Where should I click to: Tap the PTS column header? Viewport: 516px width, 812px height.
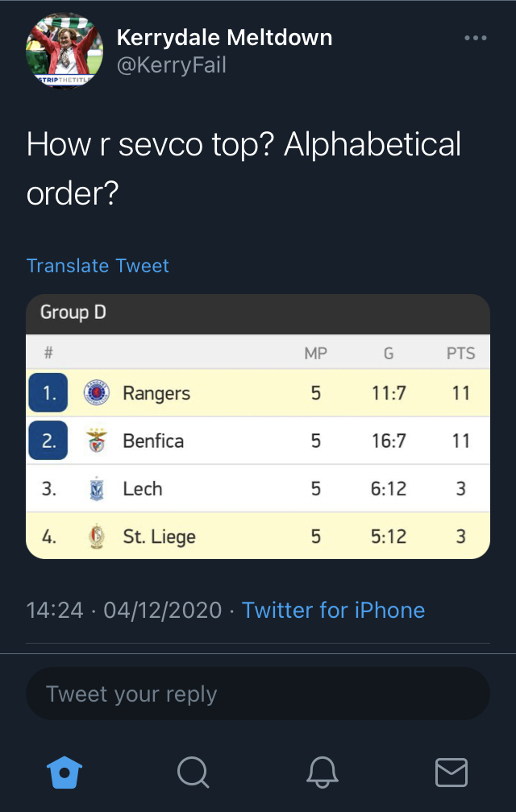tap(460, 353)
